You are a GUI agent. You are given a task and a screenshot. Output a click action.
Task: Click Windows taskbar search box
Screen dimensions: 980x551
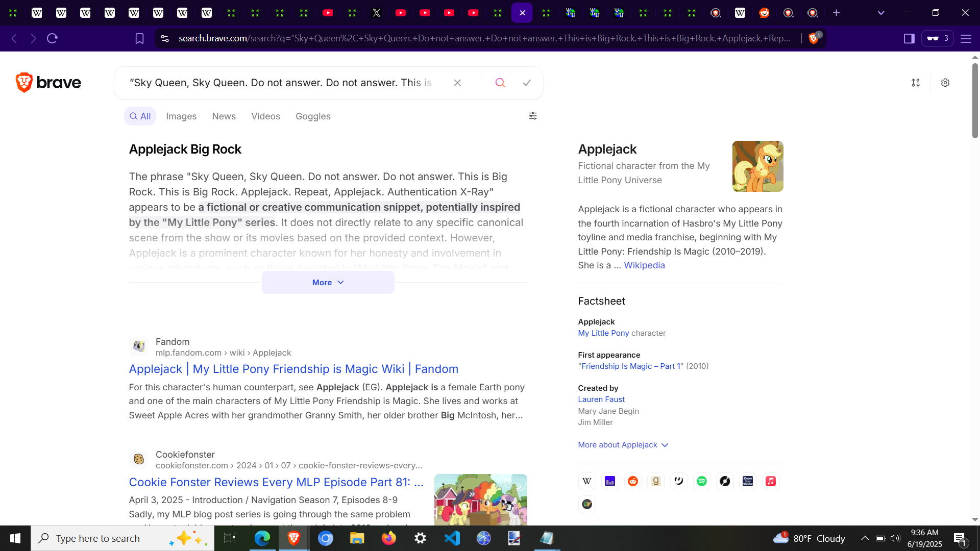[x=122, y=538]
